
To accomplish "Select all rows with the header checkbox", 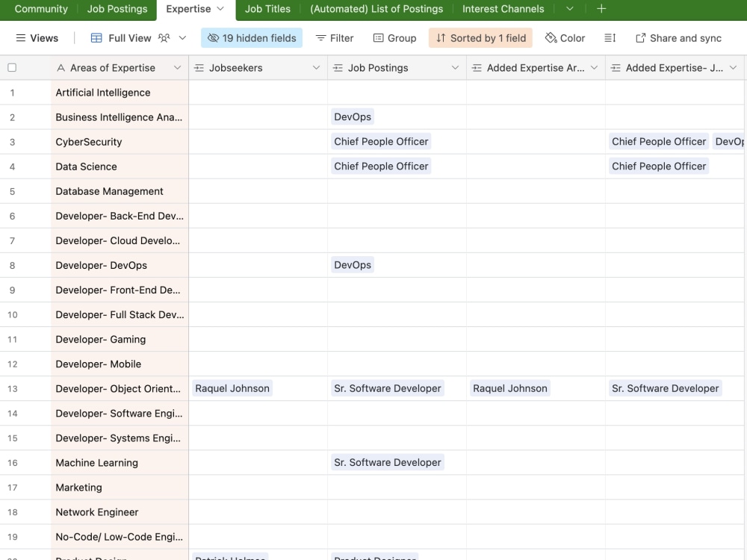I will pos(10,67).
